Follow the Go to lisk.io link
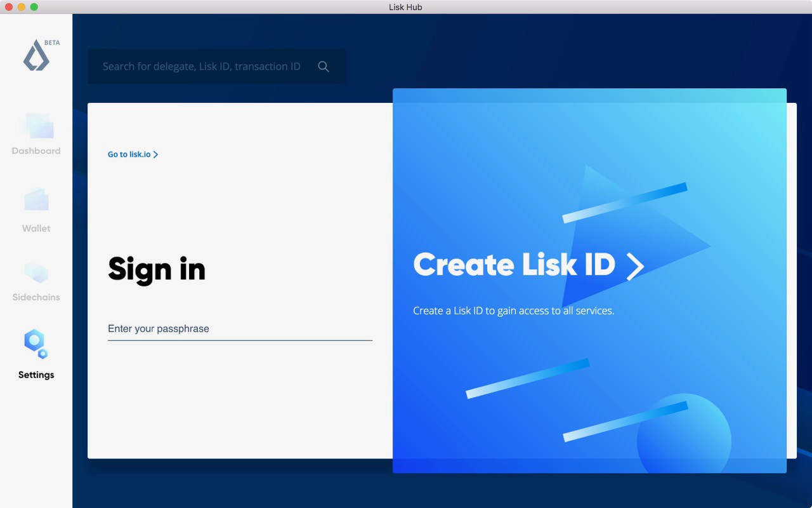The height and width of the screenshot is (508, 812). click(129, 154)
